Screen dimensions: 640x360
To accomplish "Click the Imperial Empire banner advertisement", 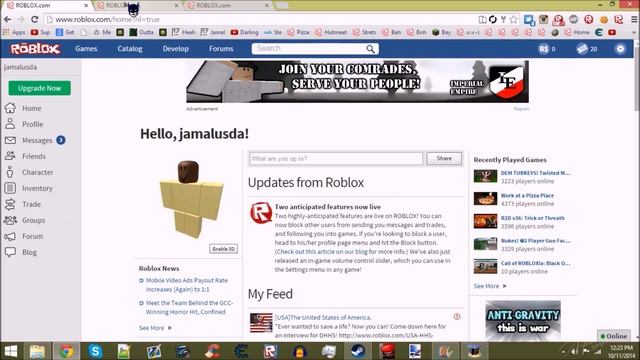I will (x=357, y=82).
